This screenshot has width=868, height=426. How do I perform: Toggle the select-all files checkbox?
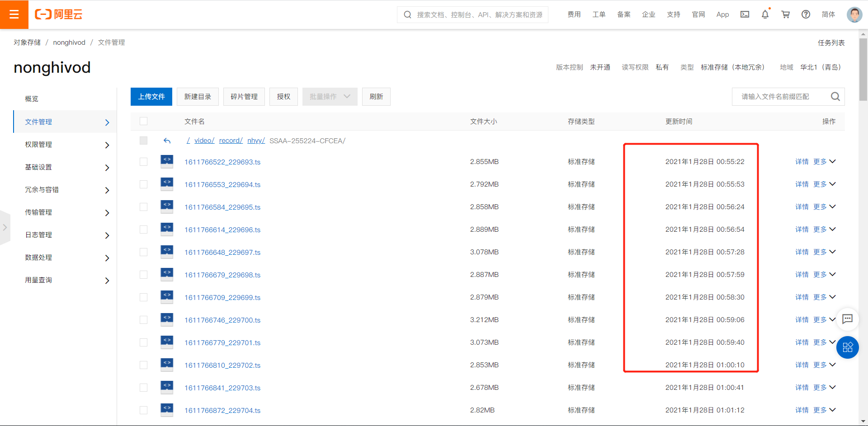(x=143, y=121)
